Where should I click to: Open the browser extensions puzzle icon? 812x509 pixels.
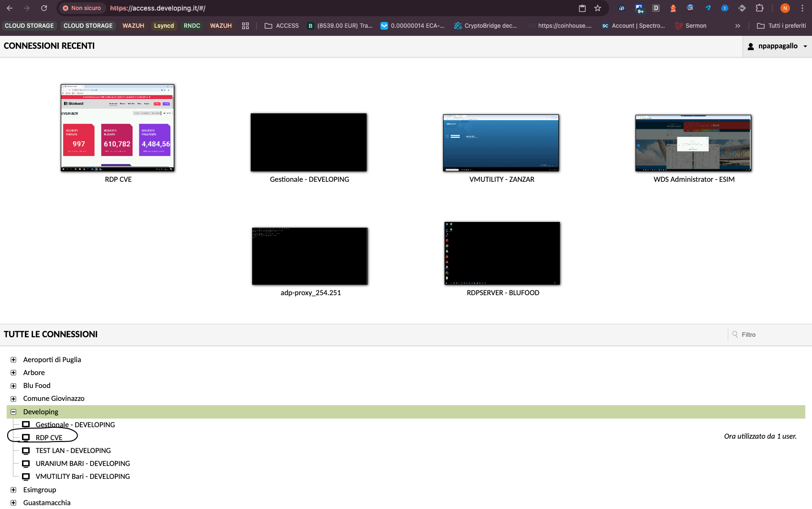(x=759, y=8)
